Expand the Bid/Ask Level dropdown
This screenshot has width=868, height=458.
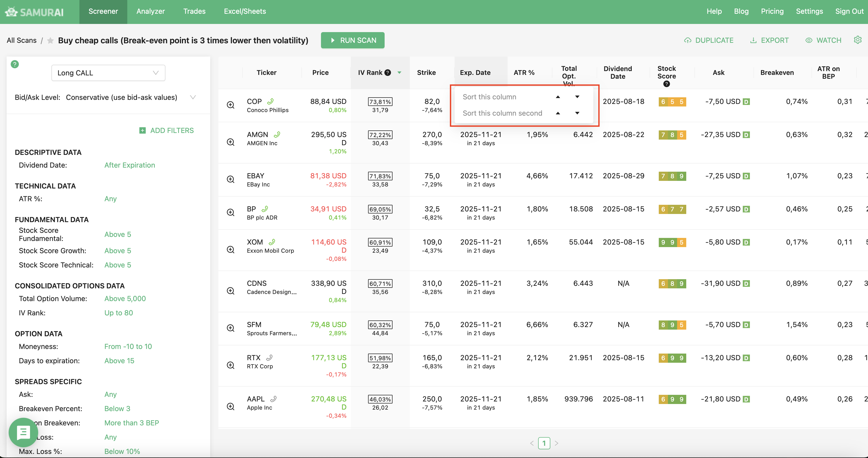tap(193, 98)
